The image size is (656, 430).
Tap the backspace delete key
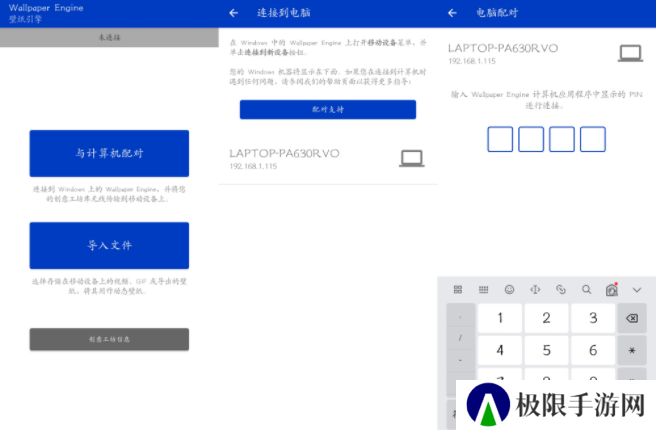point(632,318)
